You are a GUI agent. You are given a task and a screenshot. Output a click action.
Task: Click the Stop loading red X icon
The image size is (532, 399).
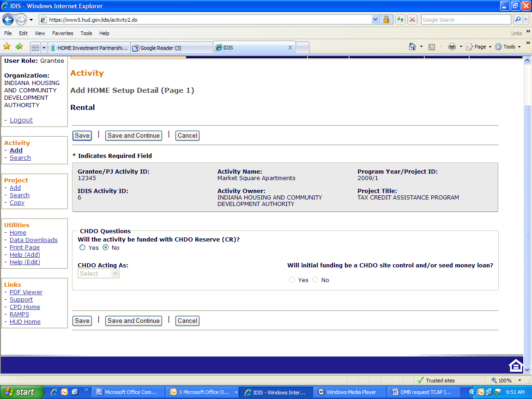click(x=412, y=19)
